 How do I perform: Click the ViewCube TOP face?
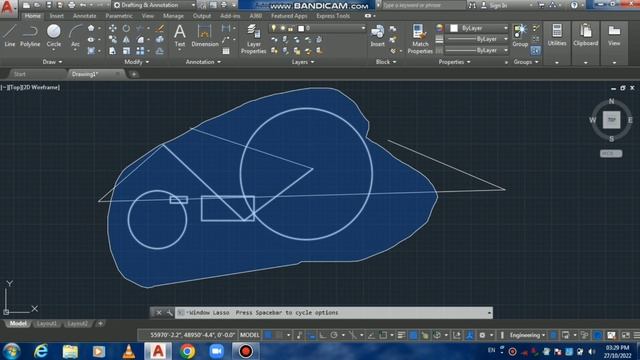pyautogui.click(x=611, y=120)
